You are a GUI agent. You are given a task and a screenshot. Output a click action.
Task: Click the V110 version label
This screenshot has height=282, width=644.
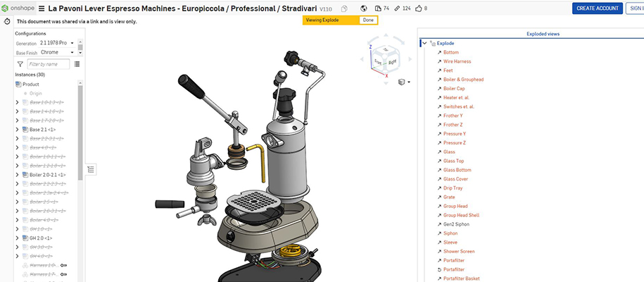click(325, 8)
